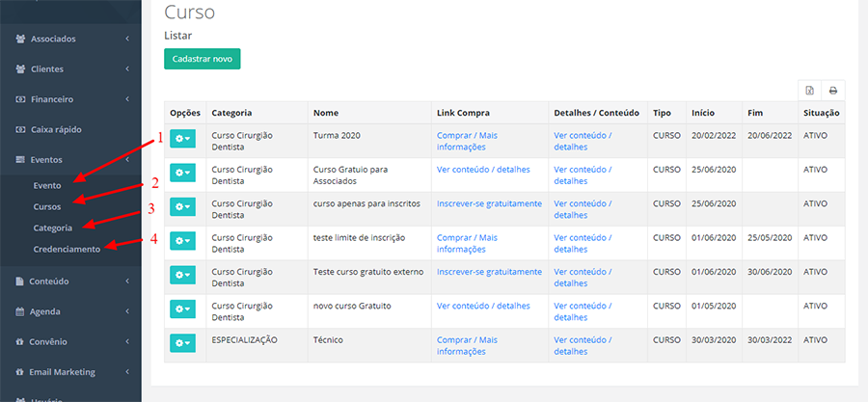Expand the Clientes menu chevron
The height and width of the screenshot is (402, 868).
(x=127, y=69)
